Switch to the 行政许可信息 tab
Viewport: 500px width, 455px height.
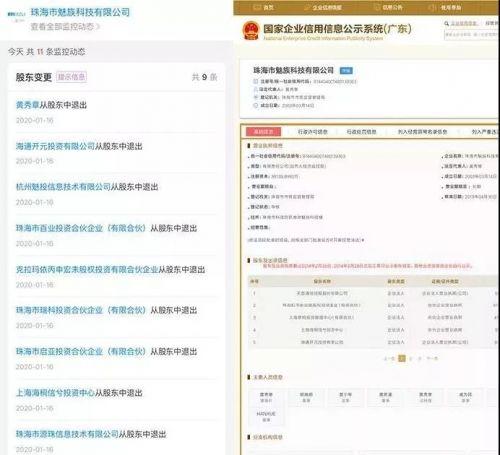313,132
